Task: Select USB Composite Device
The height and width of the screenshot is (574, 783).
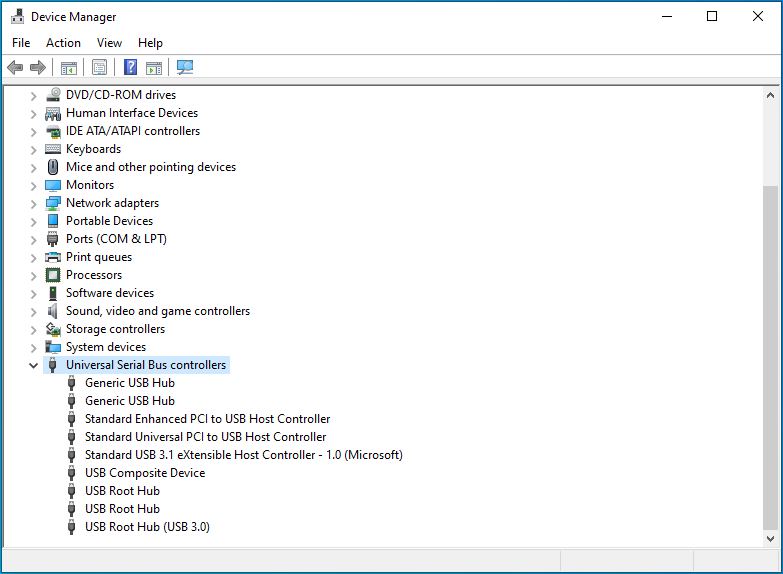Action: click(x=144, y=473)
